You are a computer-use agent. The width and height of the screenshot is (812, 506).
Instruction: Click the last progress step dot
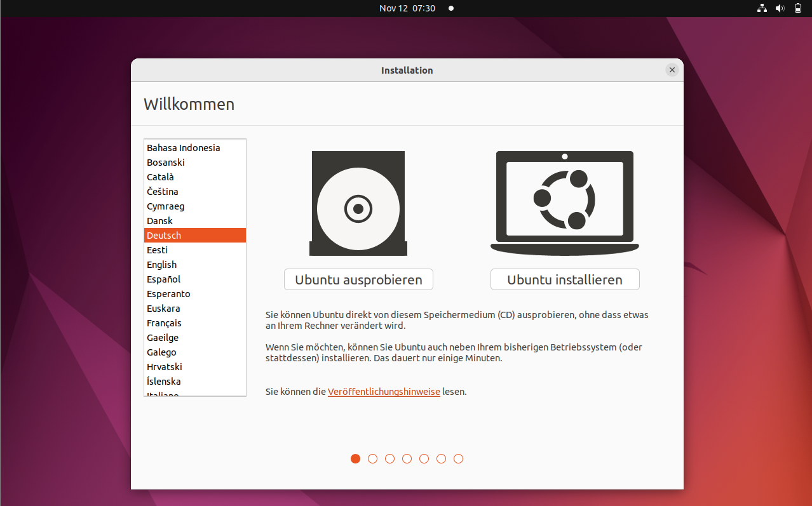pyautogui.click(x=458, y=458)
